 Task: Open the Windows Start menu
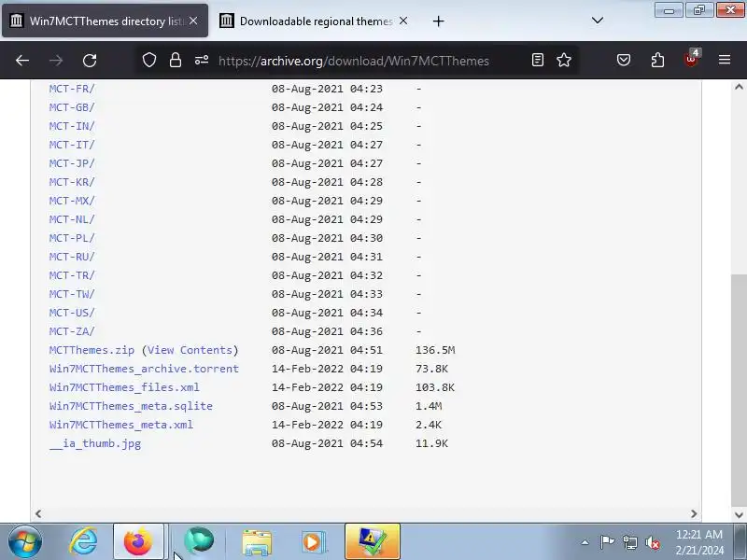point(25,542)
